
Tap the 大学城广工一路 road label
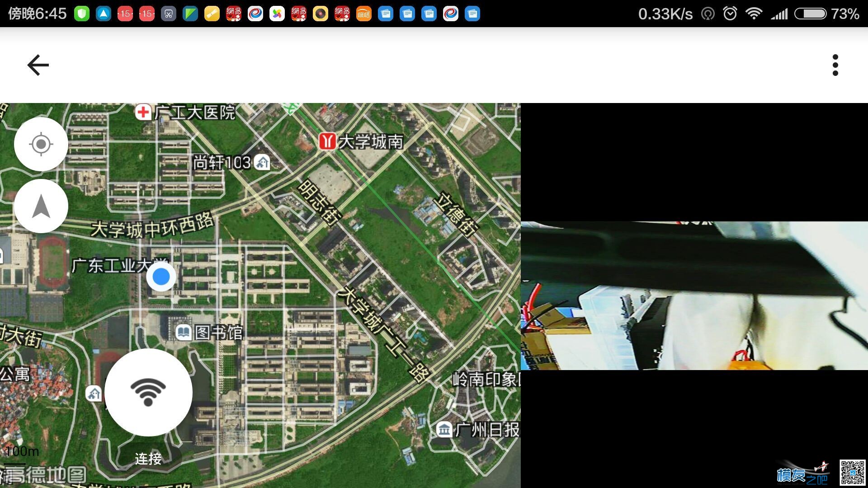[383, 334]
